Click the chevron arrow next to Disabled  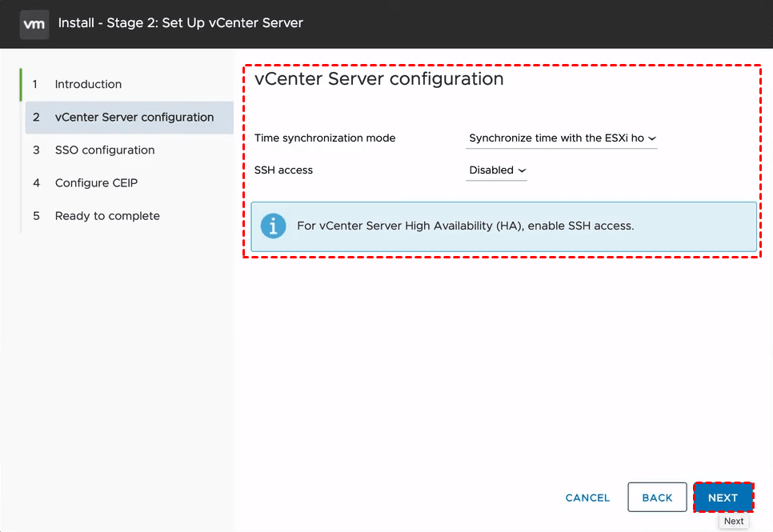522,170
